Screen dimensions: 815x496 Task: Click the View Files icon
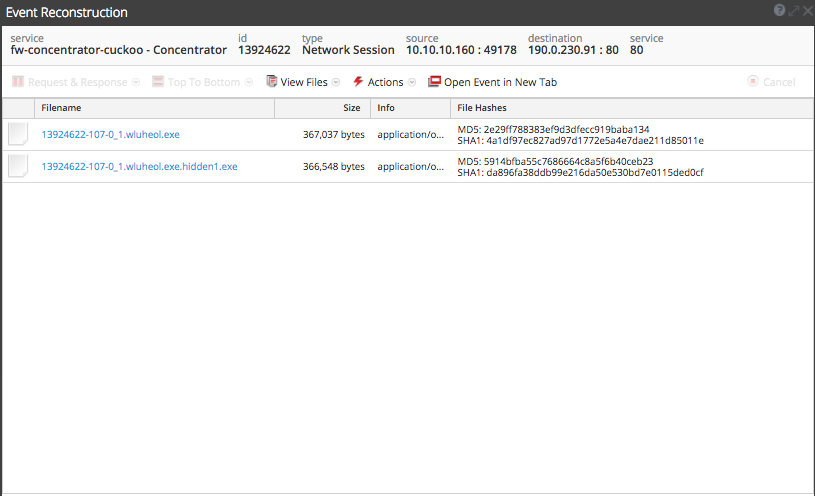pyautogui.click(x=271, y=82)
